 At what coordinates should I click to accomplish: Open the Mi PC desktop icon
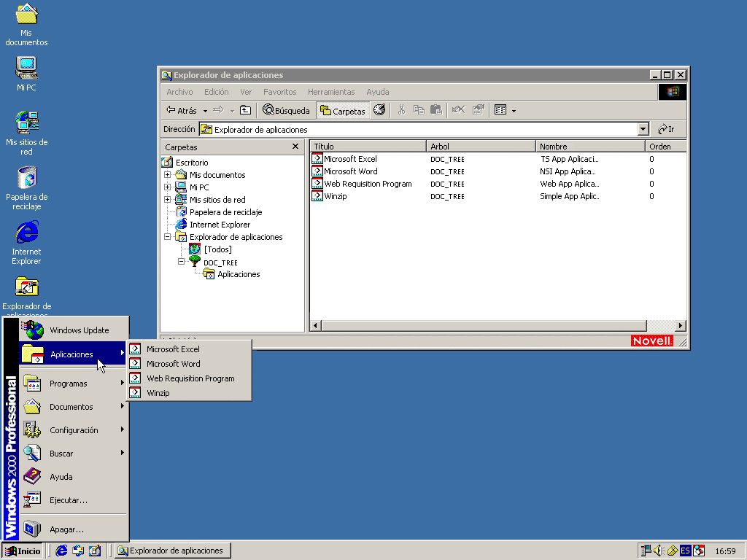27,69
